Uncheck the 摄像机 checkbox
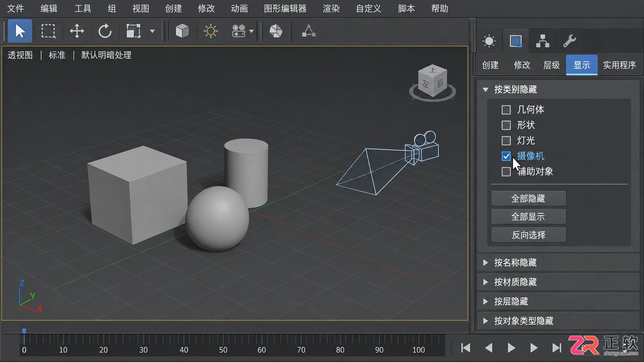 tap(506, 156)
